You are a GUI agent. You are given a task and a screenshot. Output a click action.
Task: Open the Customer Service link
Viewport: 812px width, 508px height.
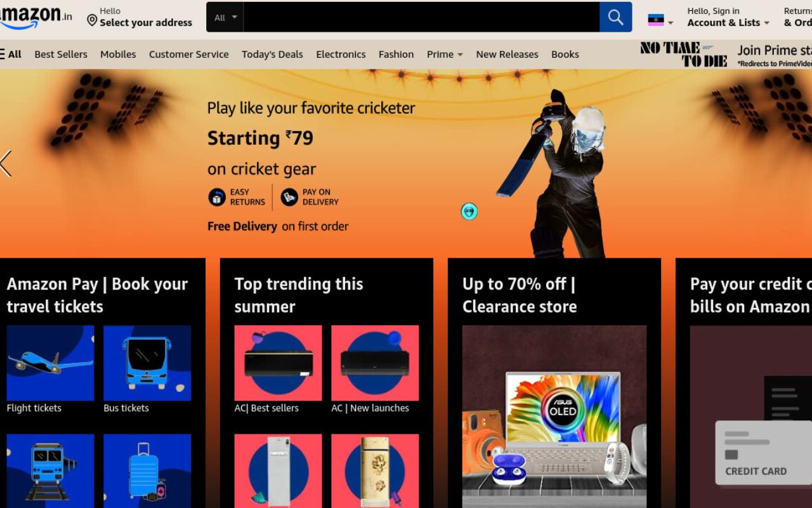pos(188,54)
